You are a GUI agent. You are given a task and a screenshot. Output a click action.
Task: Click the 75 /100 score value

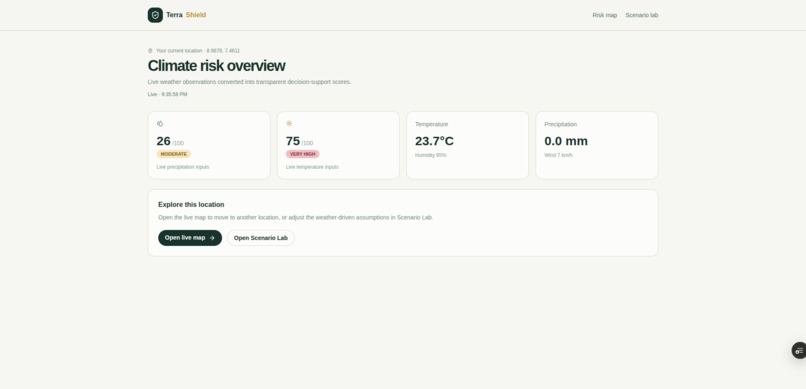click(x=299, y=141)
